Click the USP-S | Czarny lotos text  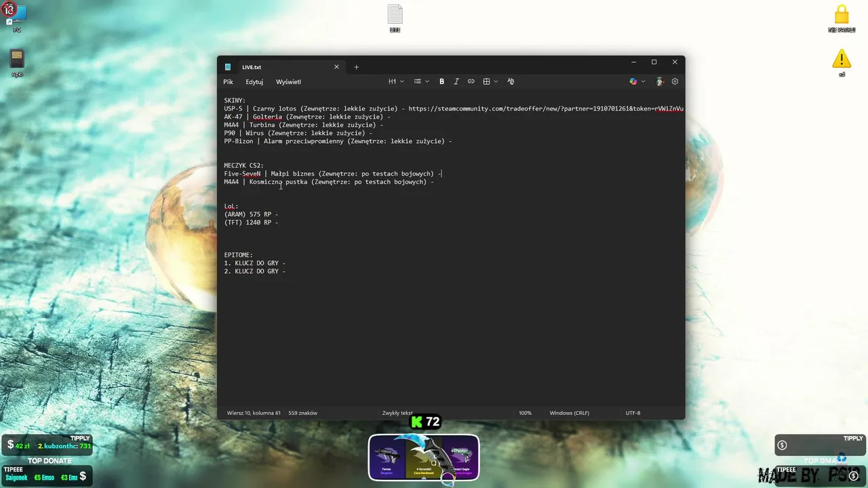tap(260, 108)
